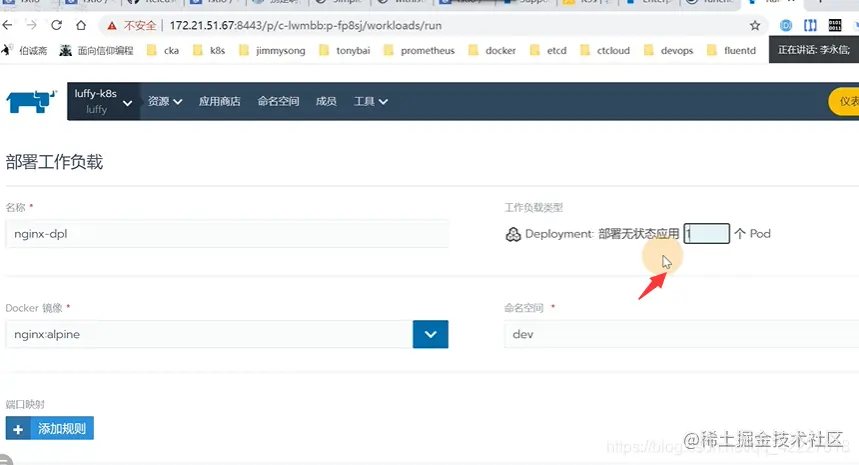Open the 命名空间 dev selector
Screen dimensions: 859x465
681,334
